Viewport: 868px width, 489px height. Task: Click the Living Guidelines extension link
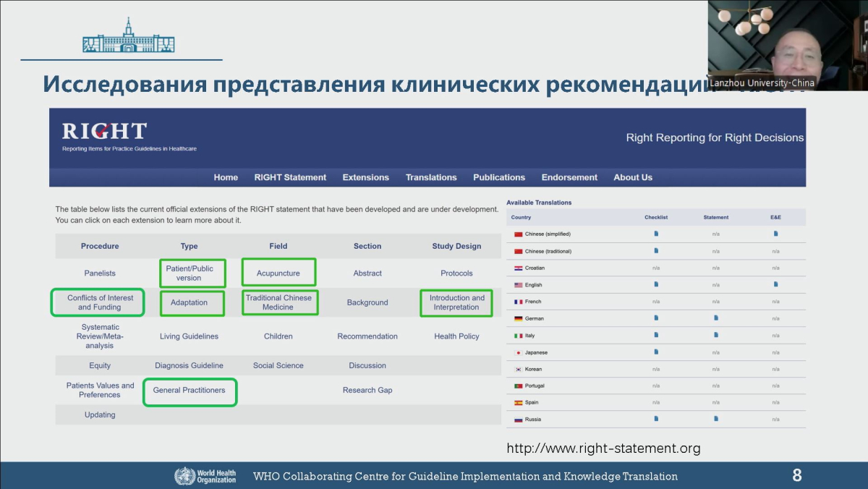(x=189, y=336)
